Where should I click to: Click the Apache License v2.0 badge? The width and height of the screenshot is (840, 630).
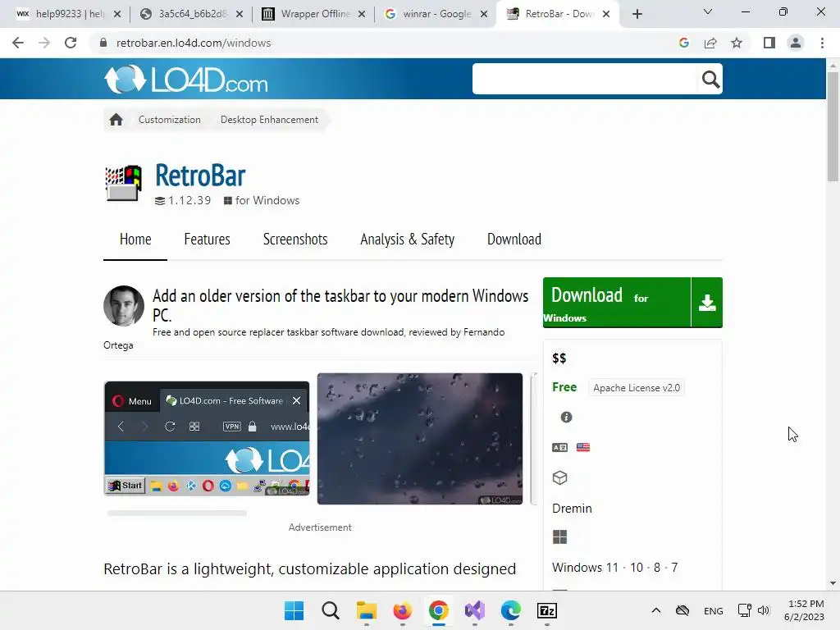[x=636, y=388]
